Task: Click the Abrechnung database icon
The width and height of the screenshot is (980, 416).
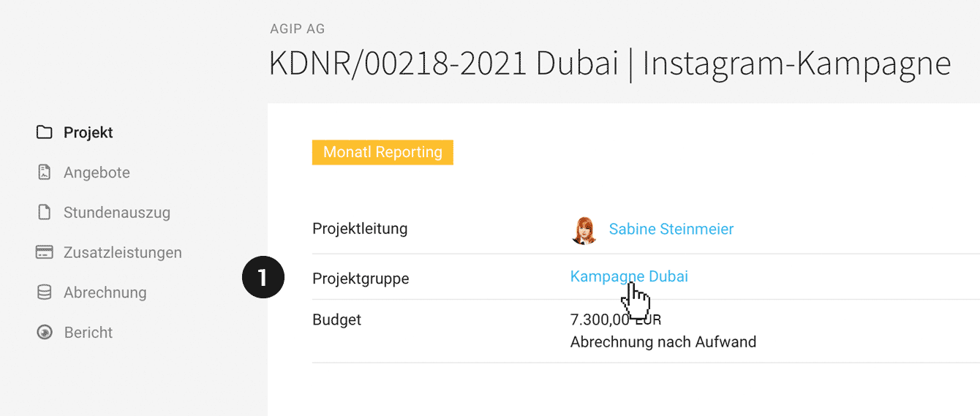Action: (x=45, y=292)
